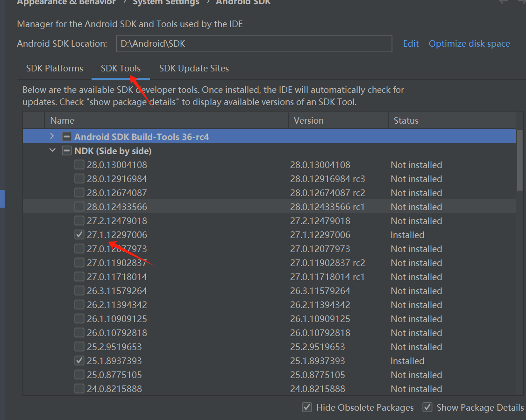Toggle Show Package Details

coord(427,407)
